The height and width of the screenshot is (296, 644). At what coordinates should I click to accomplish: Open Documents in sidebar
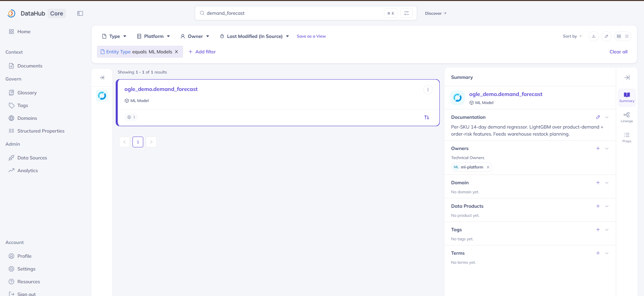[30, 66]
